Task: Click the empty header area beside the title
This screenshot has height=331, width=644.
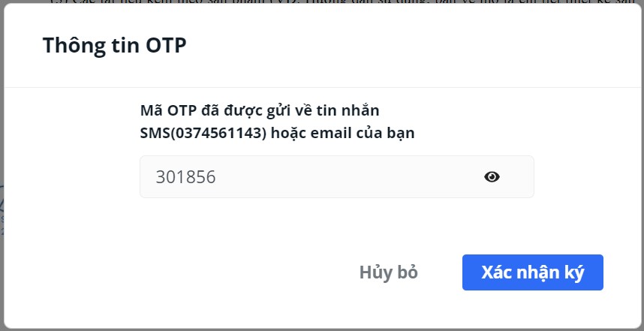Action: coord(411,45)
